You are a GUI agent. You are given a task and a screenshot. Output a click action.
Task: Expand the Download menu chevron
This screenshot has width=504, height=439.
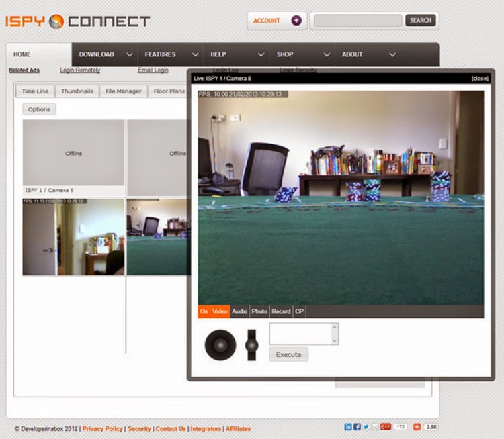tap(130, 54)
